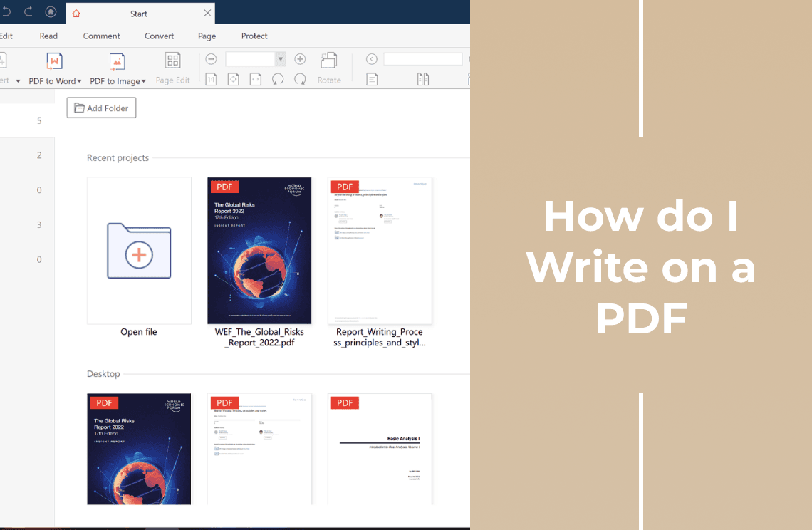Image resolution: width=812 pixels, height=530 pixels.
Task: Close the Start tab
Action: 208,13
